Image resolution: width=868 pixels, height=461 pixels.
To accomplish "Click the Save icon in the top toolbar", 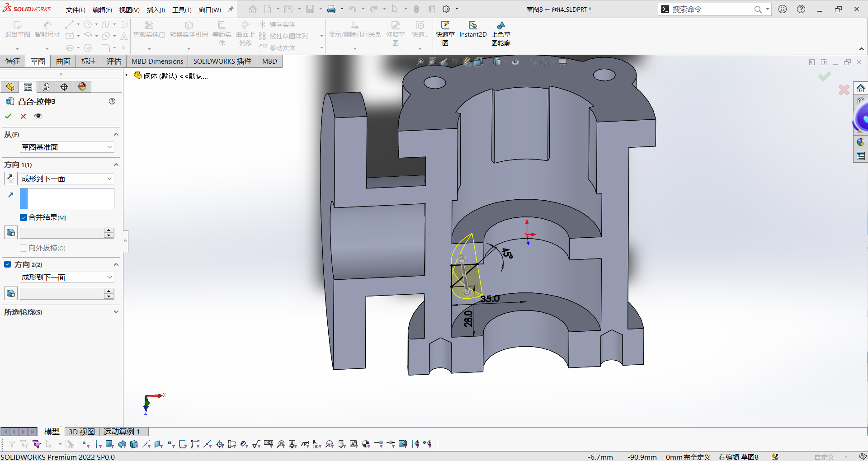I will (x=310, y=9).
